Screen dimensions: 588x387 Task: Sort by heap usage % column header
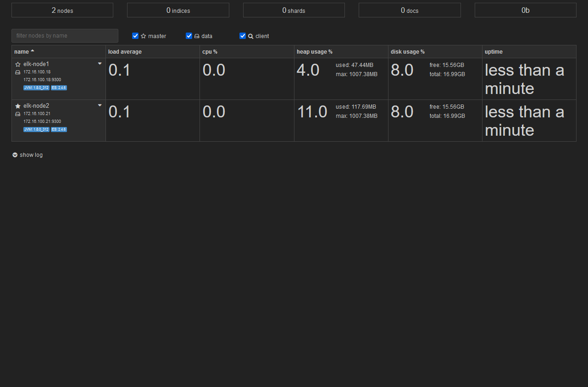coord(314,52)
